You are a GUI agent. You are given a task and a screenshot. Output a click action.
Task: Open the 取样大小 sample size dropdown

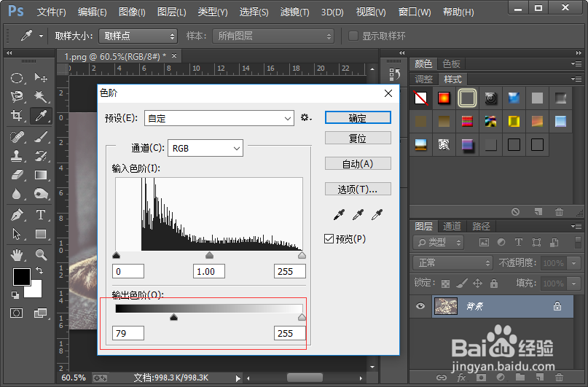[138, 36]
